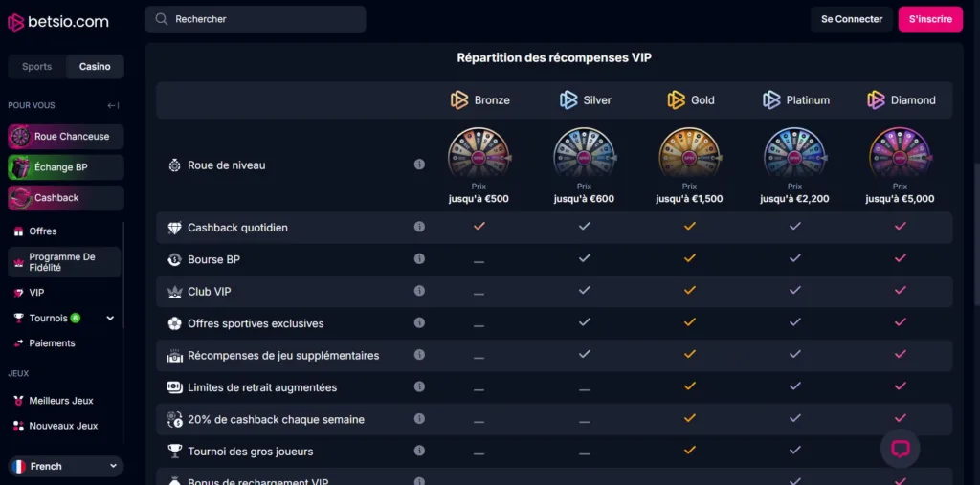The width and height of the screenshot is (980, 485).
Task: Open the live chat bubble icon
Action: (900, 449)
